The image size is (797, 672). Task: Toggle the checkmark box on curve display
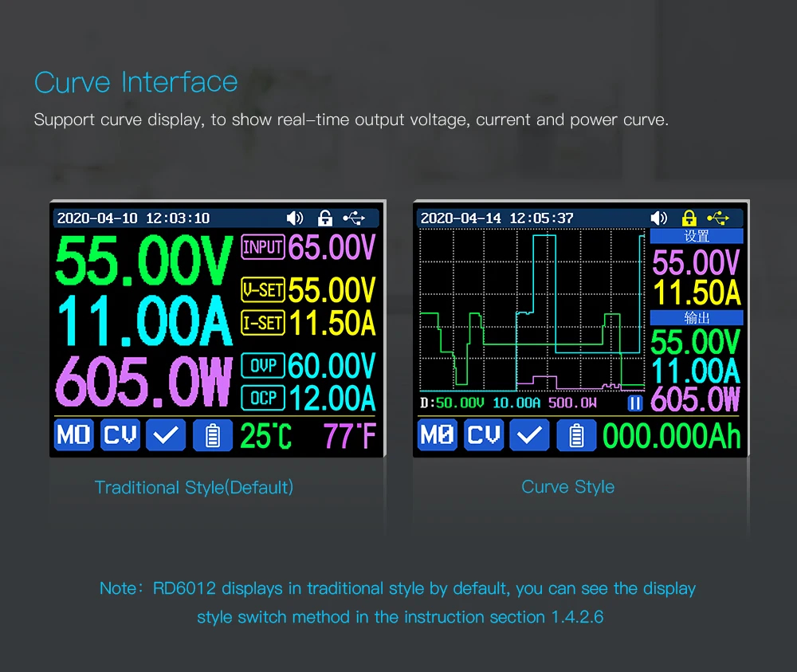pyautogui.click(x=530, y=435)
